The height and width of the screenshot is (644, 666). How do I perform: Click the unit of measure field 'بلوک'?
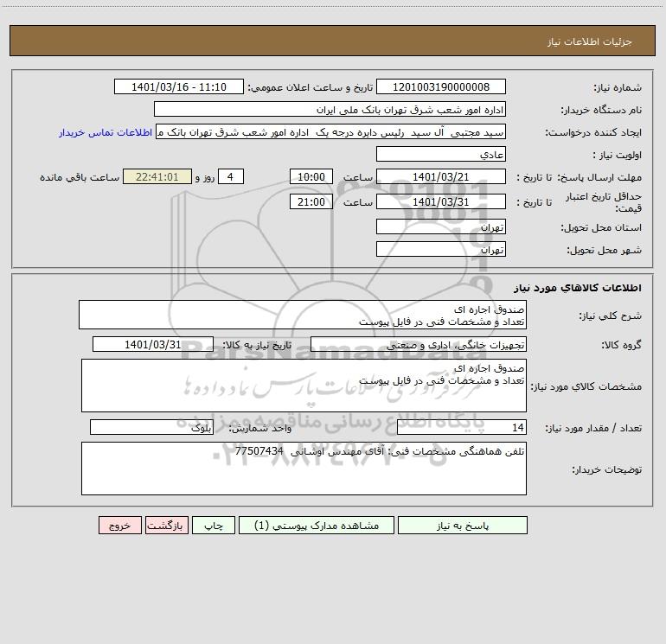pos(151,427)
